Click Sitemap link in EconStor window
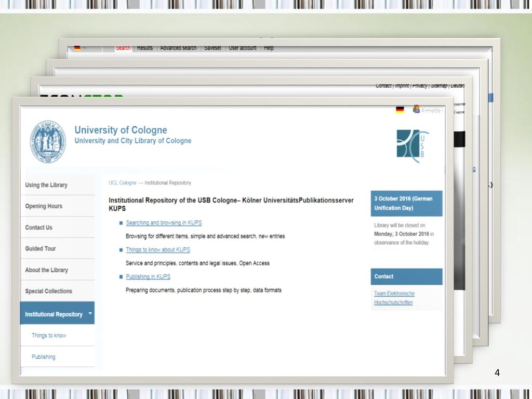Image resolution: width=532 pixels, height=399 pixels. pos(439,86)
